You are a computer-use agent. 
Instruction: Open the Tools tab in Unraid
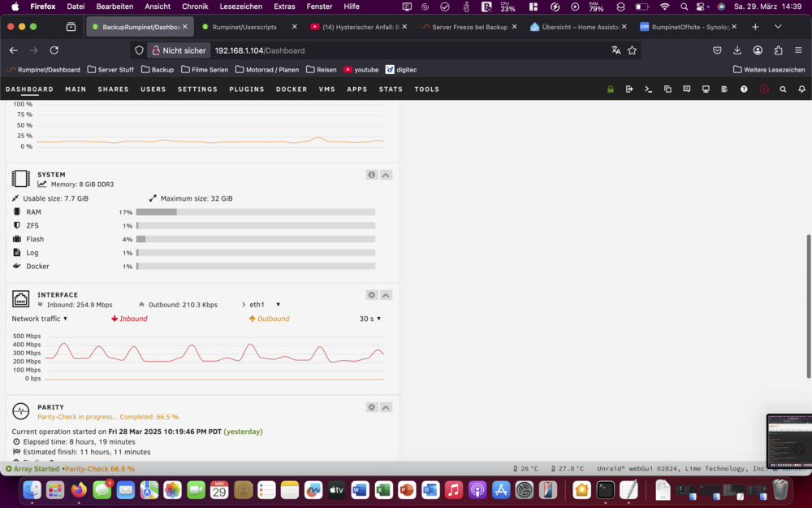[x=427, y=89]
